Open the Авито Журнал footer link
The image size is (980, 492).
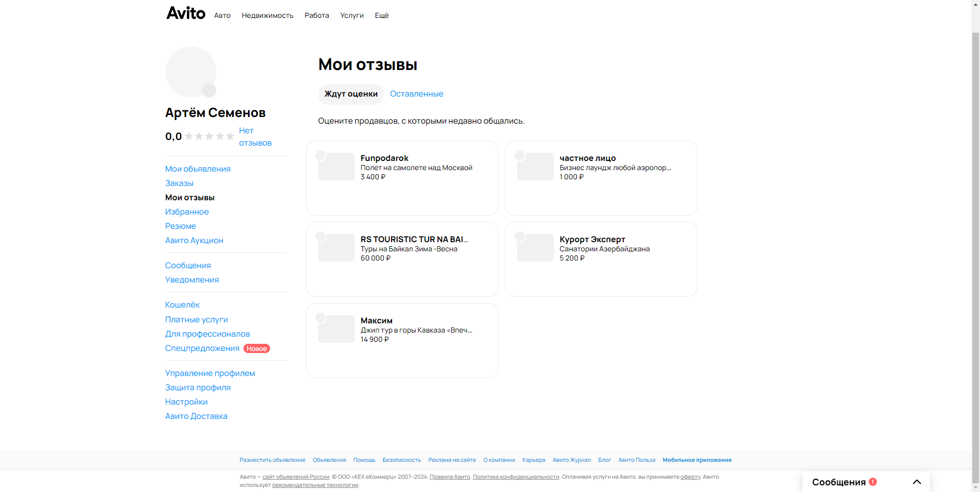point(572,460)
